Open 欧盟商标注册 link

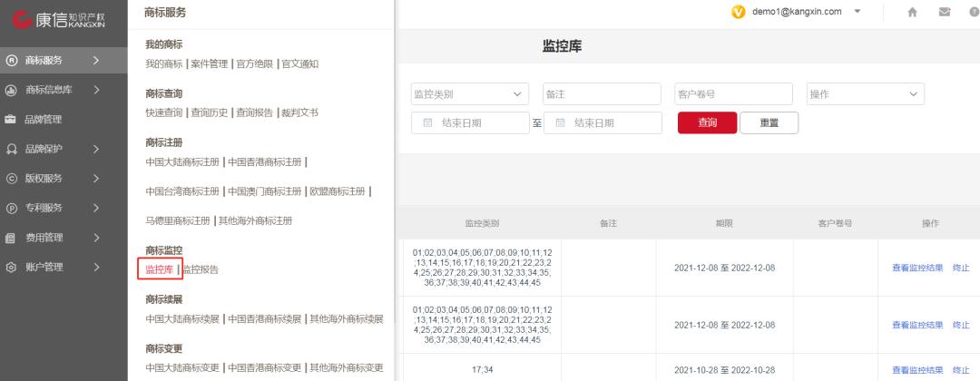[x=338, y=191]
